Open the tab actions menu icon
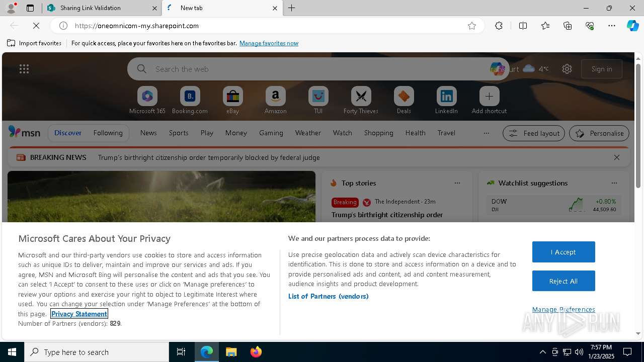This screenshot has height=362, width=644. click(x=30, y=8)
